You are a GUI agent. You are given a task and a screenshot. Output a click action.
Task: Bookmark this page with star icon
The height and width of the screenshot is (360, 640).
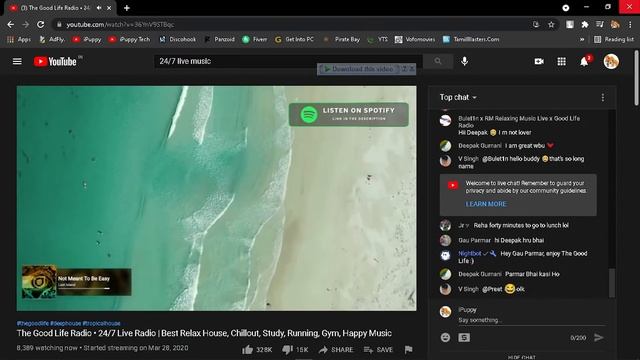(551, 24)
